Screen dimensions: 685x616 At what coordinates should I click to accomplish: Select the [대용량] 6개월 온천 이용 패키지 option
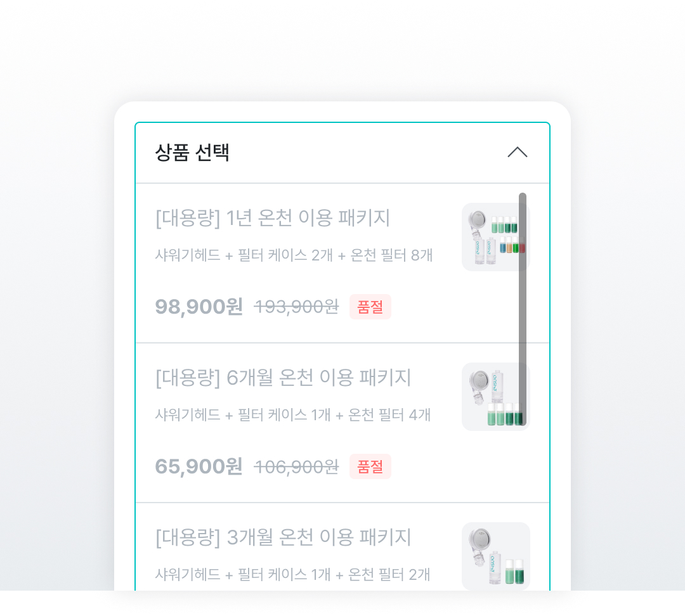pos(283,378)
